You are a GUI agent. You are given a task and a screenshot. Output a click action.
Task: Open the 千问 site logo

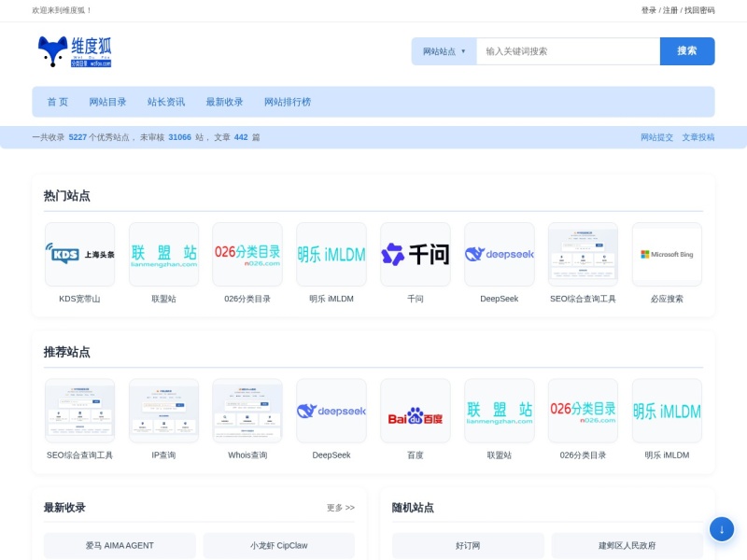416,254
